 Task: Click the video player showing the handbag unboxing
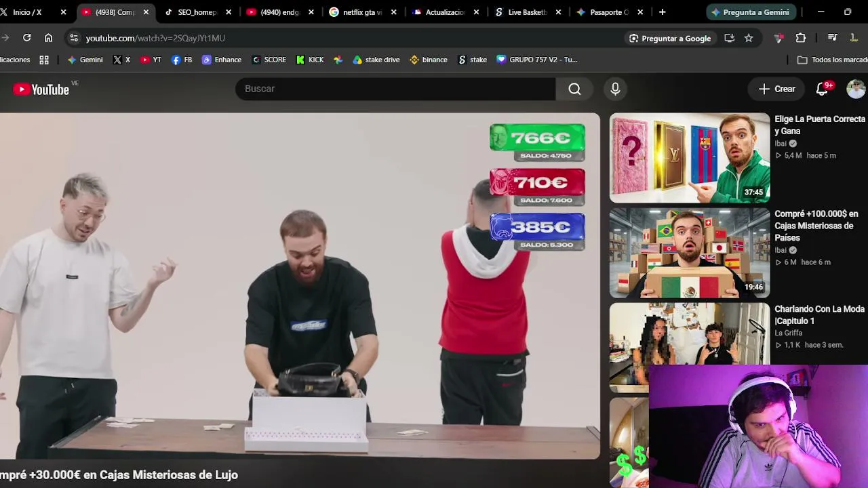tap(300, 286)
